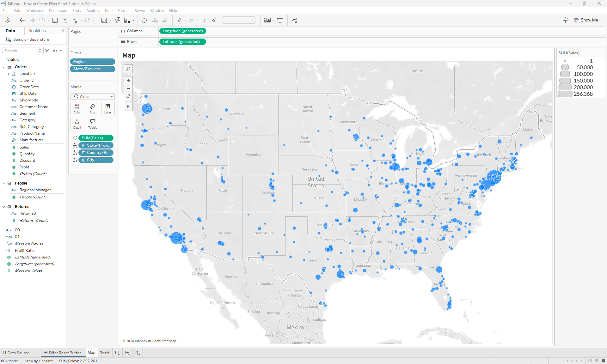Screen dimensions: 607x364
Task: Expand the Location field under Orders
Action: point(9,74)
